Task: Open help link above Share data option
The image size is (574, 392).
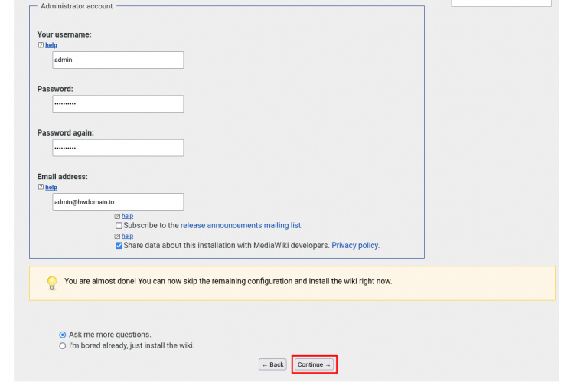Action: (128, 236)
